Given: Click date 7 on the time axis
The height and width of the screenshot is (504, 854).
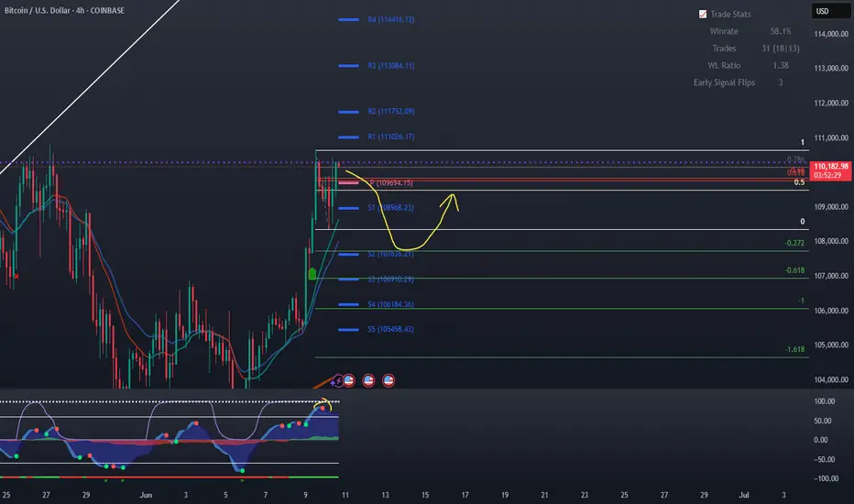Looking at the screenshot, I should pos(266,495).
